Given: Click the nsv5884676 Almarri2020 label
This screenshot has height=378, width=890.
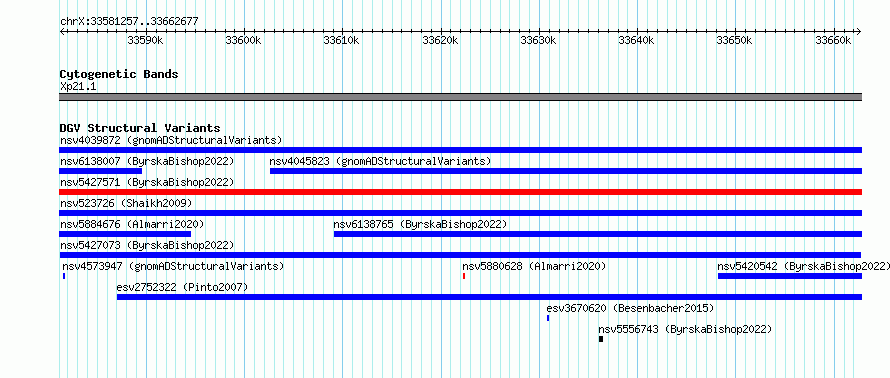Looking at the screenshot, I should 132,224.
